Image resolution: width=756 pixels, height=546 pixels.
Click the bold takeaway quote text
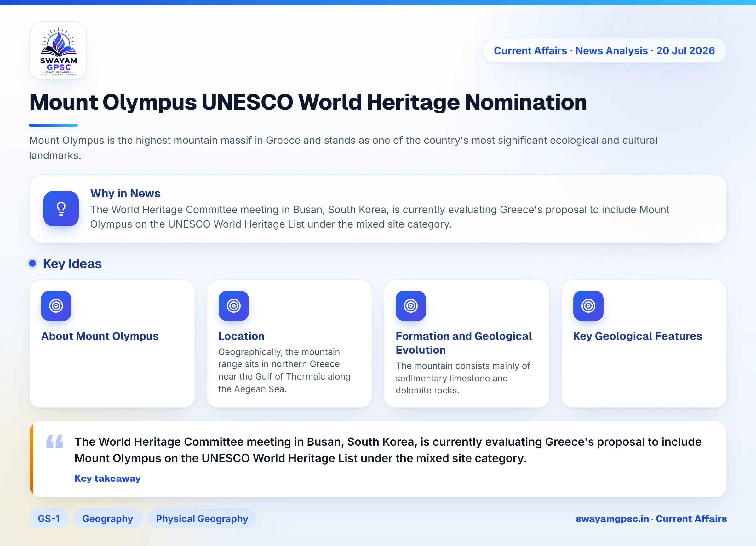tap(388, 450)
